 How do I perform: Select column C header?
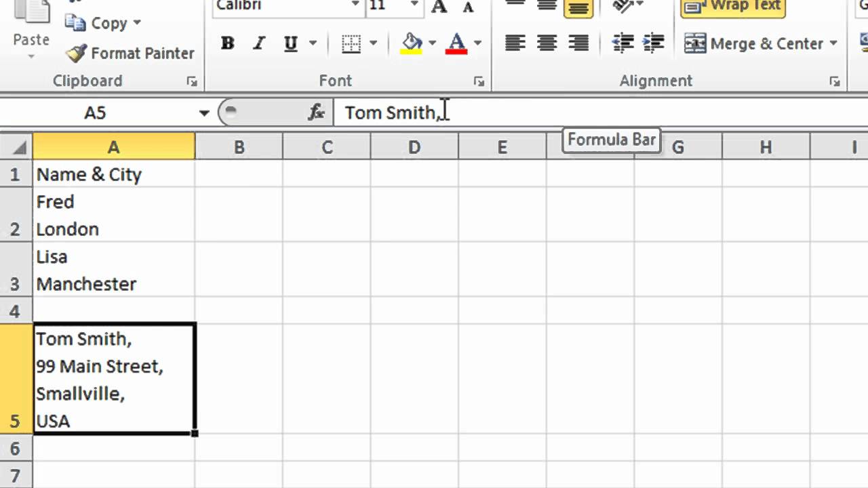click(x=327, y=147)
